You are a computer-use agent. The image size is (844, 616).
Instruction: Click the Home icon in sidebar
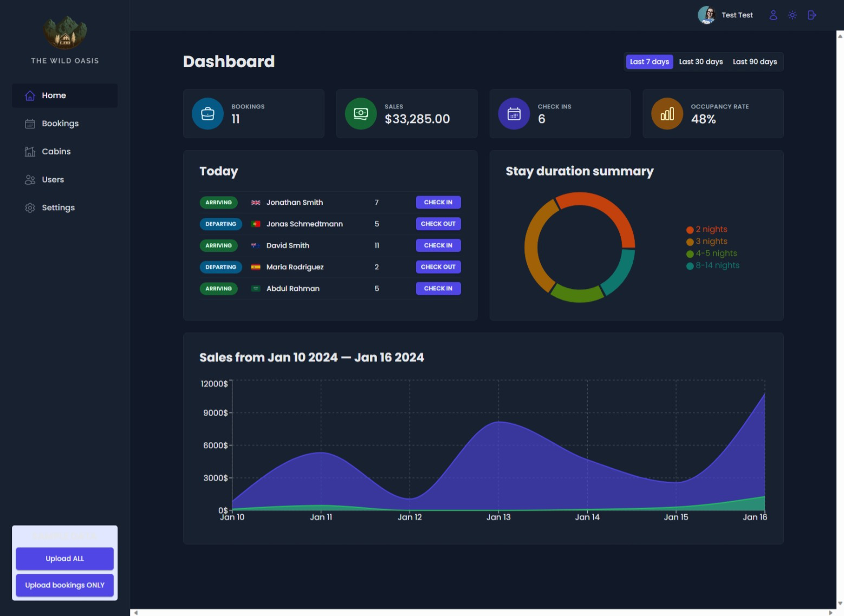(30, 96)
